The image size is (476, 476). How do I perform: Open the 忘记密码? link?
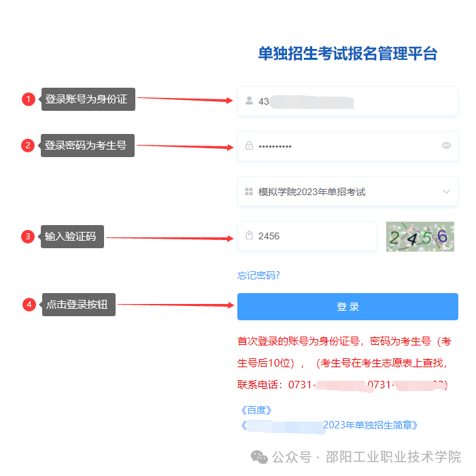(258, 275)
